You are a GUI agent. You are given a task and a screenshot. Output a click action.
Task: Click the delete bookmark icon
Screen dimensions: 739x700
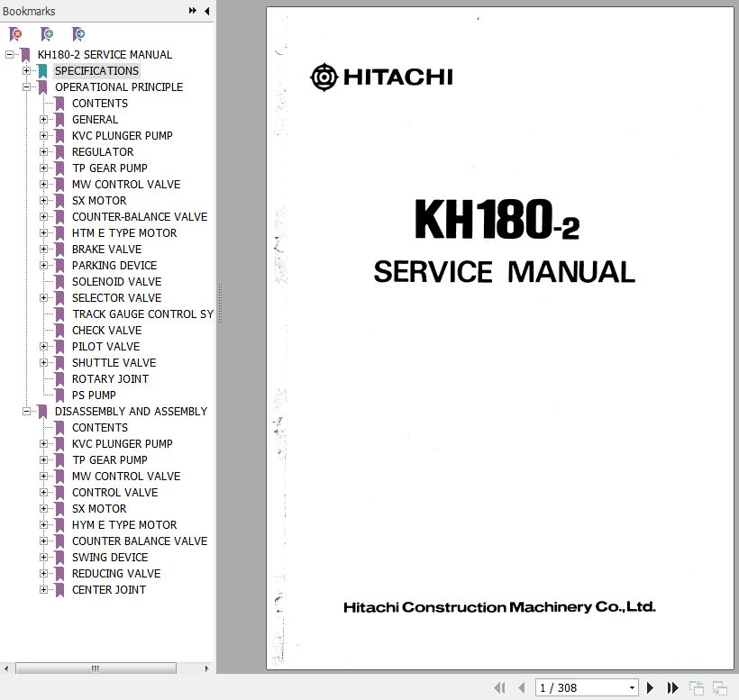(15, 34)
